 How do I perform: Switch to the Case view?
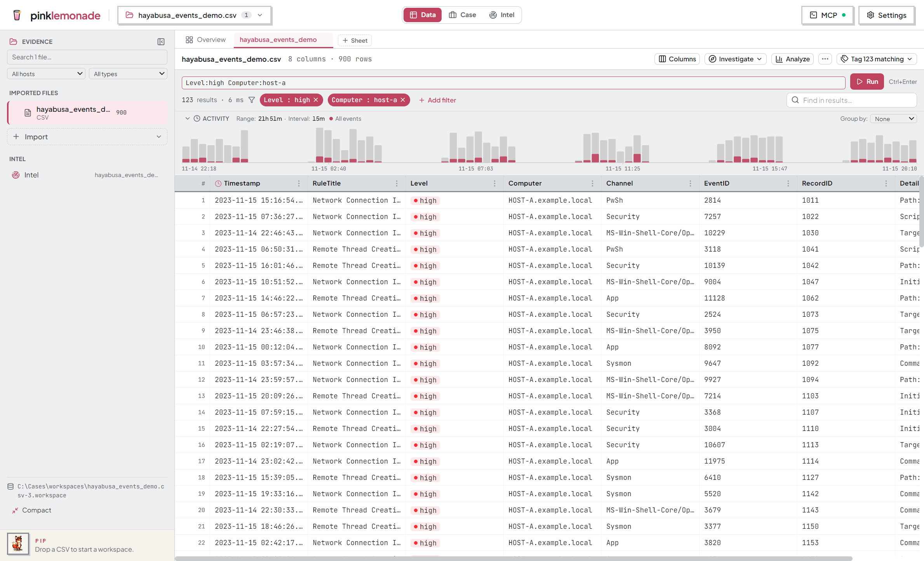(x=462, y=15)
